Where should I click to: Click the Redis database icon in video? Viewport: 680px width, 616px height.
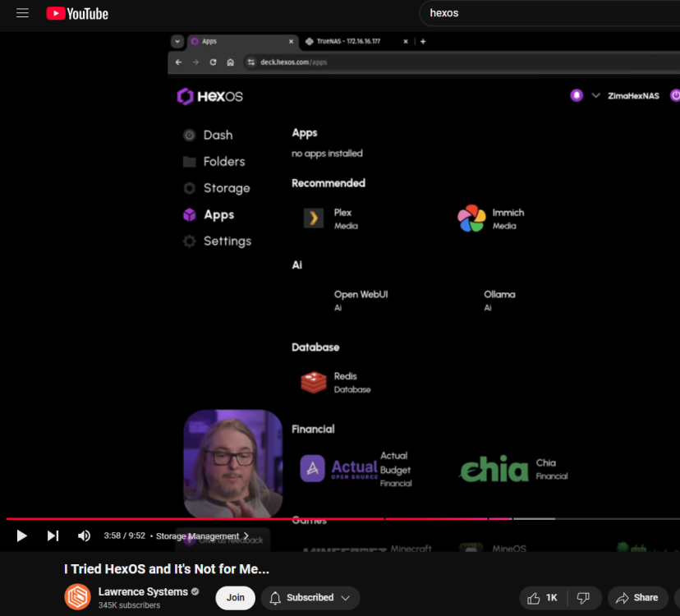tap(313, 382)
